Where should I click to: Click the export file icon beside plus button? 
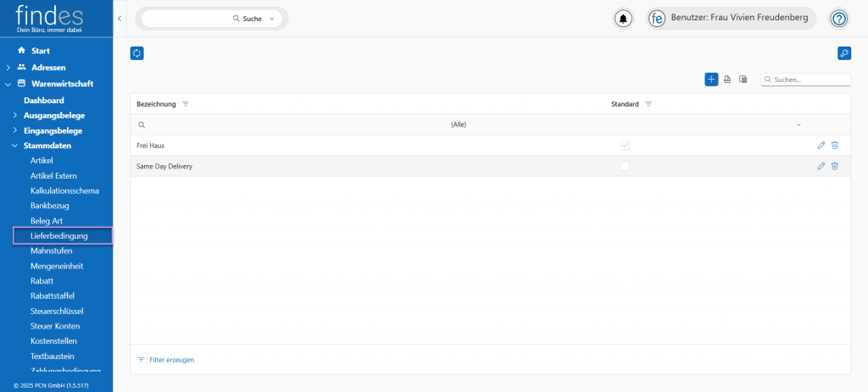click(x=727, y=80)
